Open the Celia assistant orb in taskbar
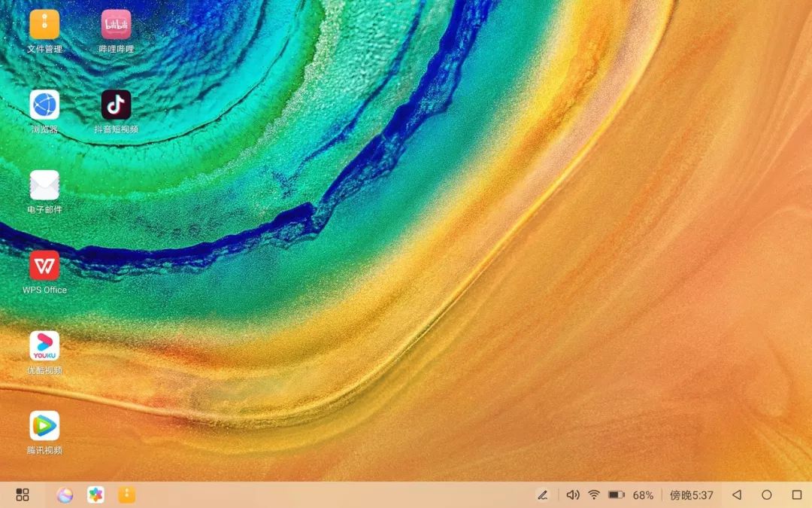812x508 pixels. pyautogui.click(x=65, y=495)
